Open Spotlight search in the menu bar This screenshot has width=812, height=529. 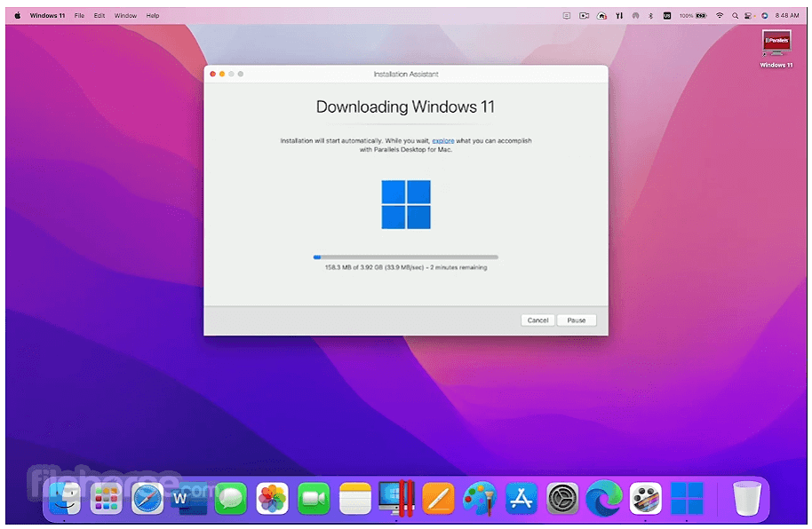click(x=735, y=15)
